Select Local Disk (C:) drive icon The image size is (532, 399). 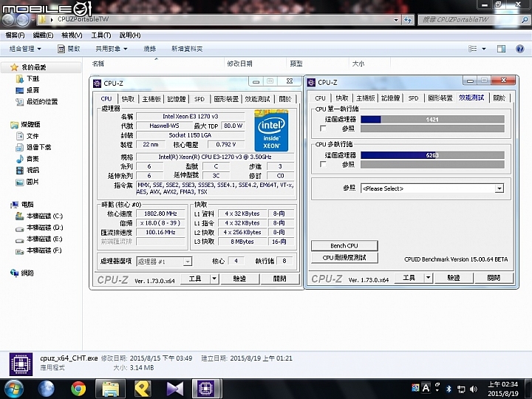(20, 216)
